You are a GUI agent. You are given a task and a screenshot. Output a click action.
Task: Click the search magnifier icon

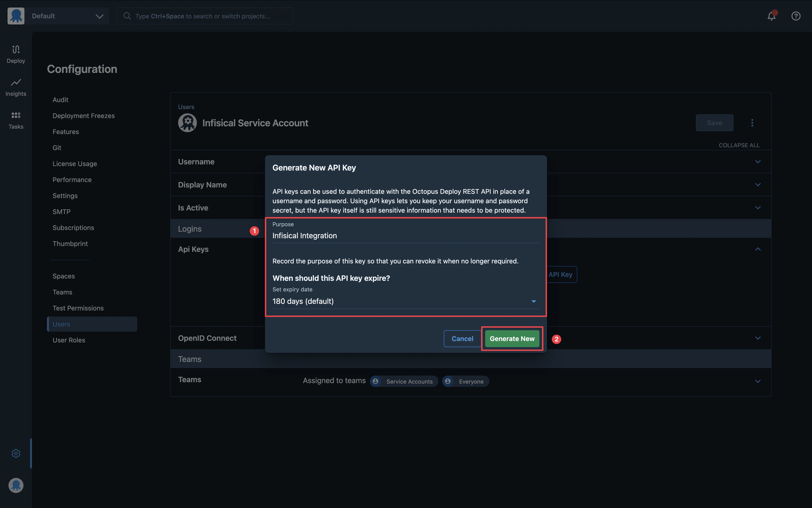pos(127,16)
